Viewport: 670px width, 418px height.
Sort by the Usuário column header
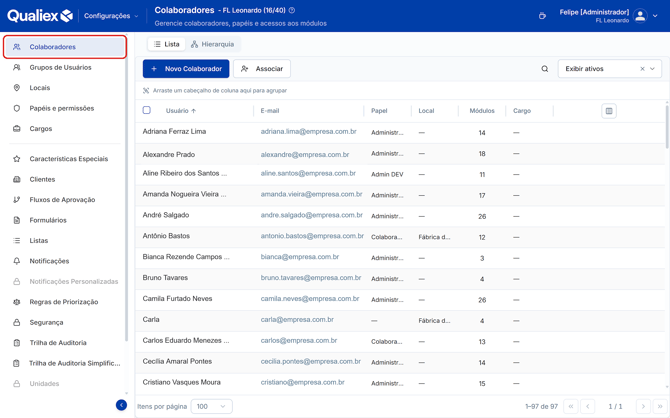[x=181, y=111]
